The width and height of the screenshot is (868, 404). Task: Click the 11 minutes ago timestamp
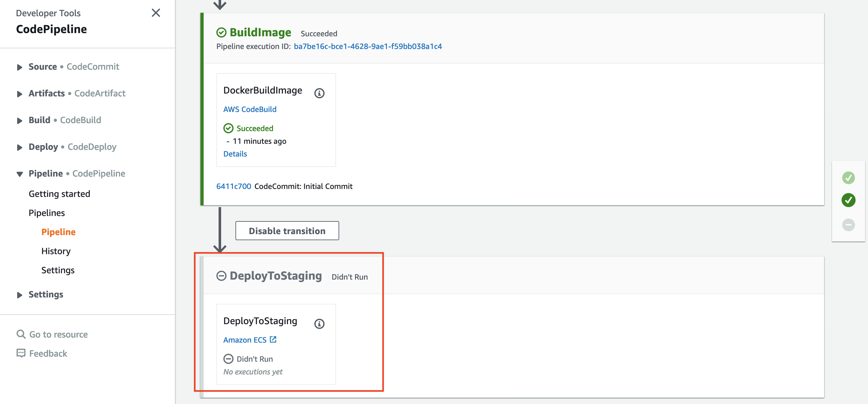(259, 141)
